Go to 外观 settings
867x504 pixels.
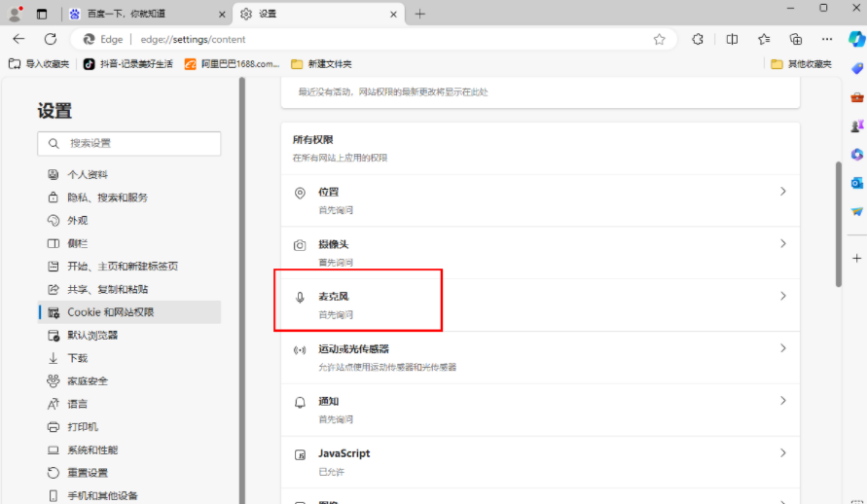coord(129,221)
